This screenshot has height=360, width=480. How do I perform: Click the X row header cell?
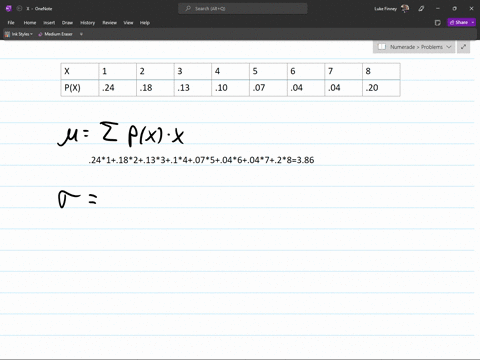(80, 71)
